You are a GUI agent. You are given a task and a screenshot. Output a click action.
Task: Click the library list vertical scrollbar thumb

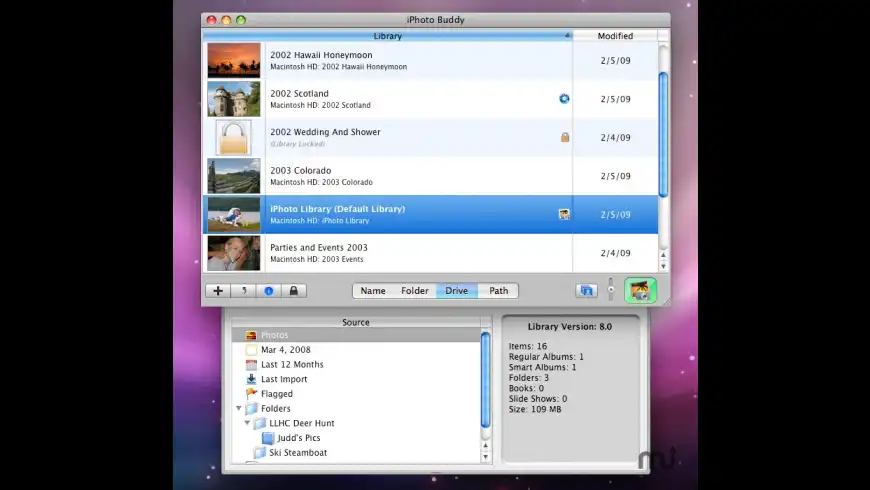coord(663,134)
